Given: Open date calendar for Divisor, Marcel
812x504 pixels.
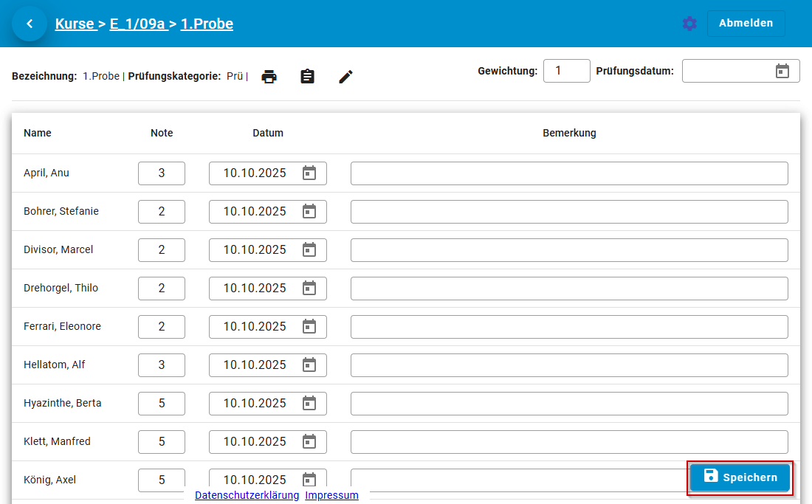Looking at the screenshot, I should tap(309, 250).
